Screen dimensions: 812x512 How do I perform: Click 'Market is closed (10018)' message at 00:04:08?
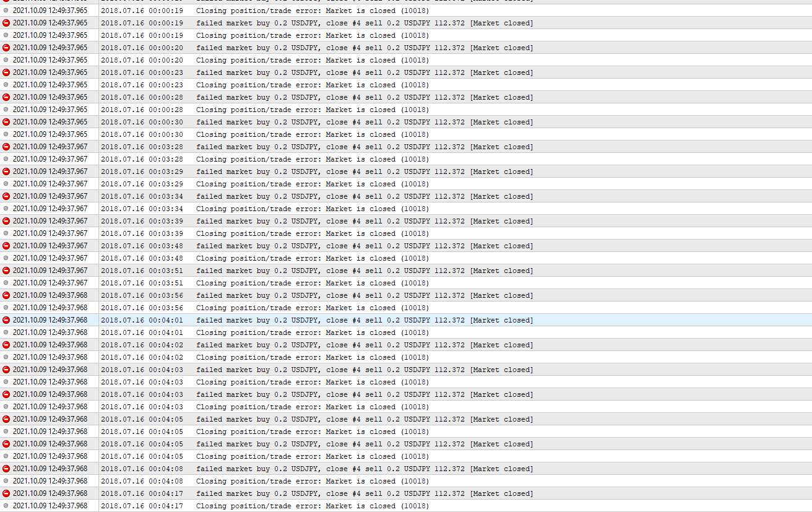(x=313, y=481)
